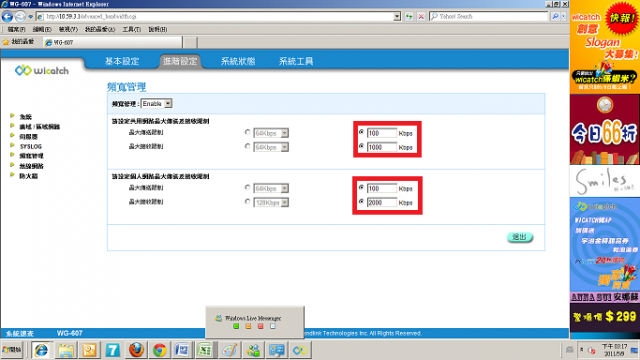
Task: Switch to the 系統工具 tab
Action: pyautogui.click(x=296, y=61)
